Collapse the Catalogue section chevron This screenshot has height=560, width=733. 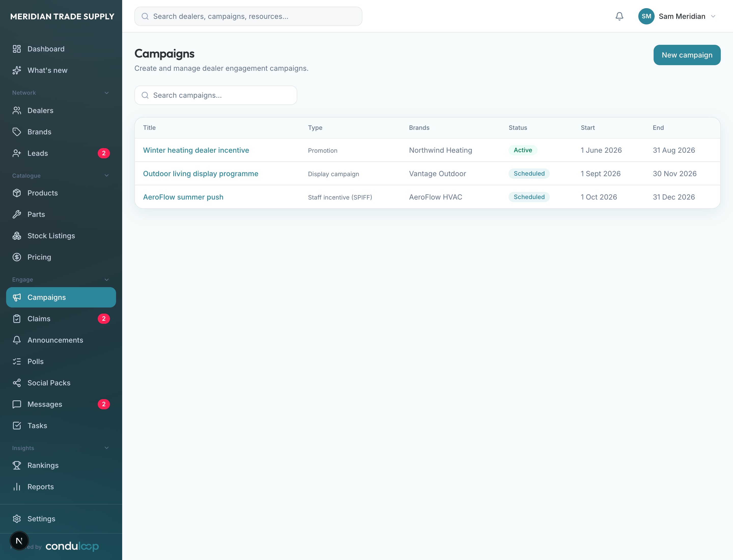point(107,176)
